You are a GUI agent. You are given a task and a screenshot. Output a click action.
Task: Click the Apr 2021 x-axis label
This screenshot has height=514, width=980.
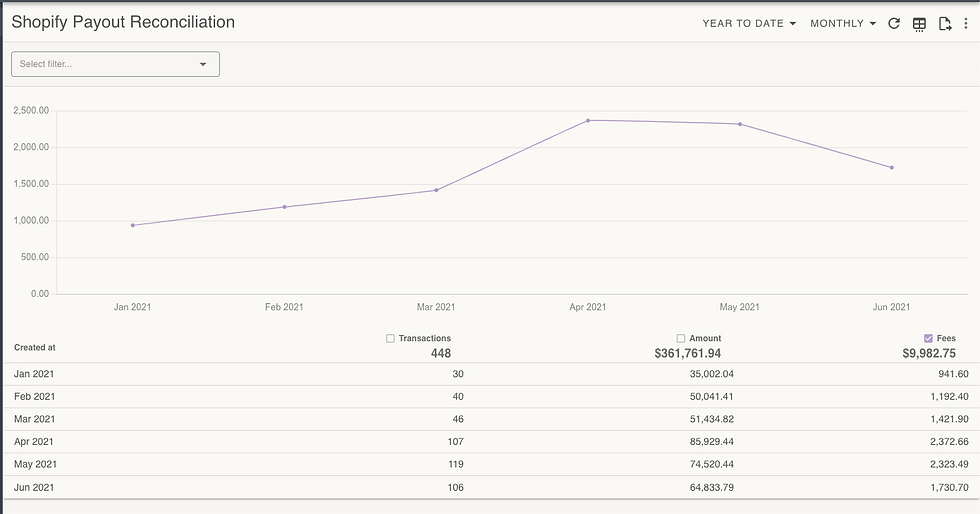[x=588, y=307]
